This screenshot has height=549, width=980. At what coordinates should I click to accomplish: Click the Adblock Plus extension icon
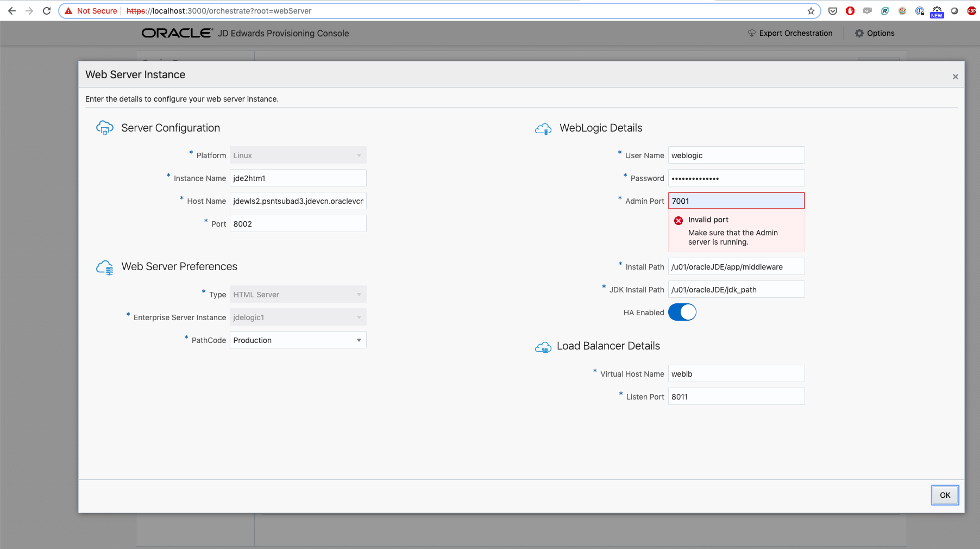point(972,11)
